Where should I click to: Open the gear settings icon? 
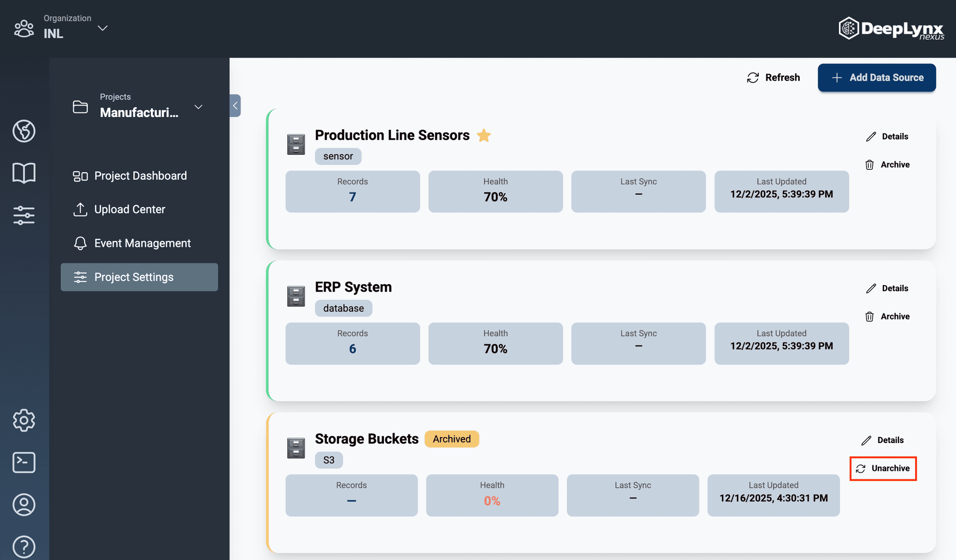click(24, 421)
